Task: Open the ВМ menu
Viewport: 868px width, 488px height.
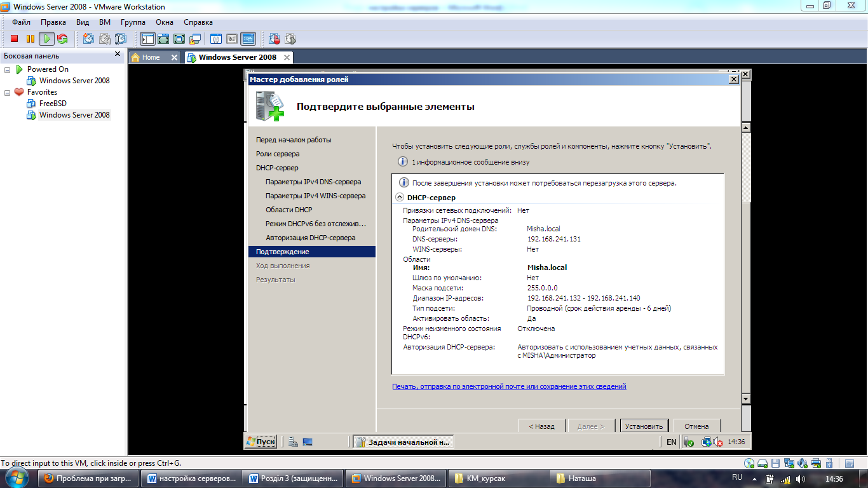Action: pos(105,22)
